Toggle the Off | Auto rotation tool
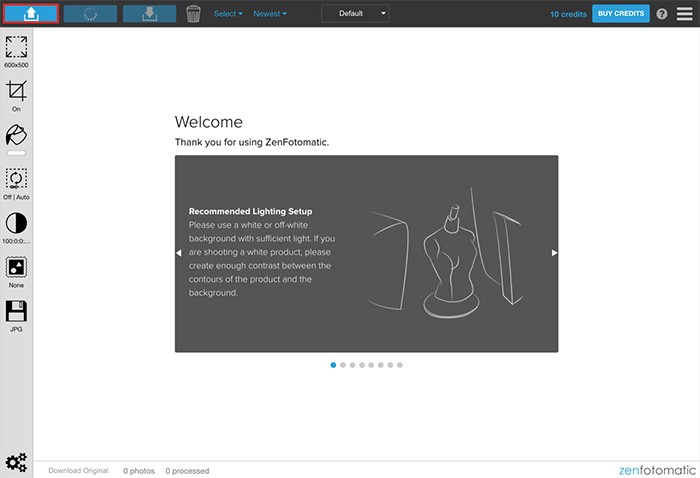 pyautogui.click(x=16, y=178)
